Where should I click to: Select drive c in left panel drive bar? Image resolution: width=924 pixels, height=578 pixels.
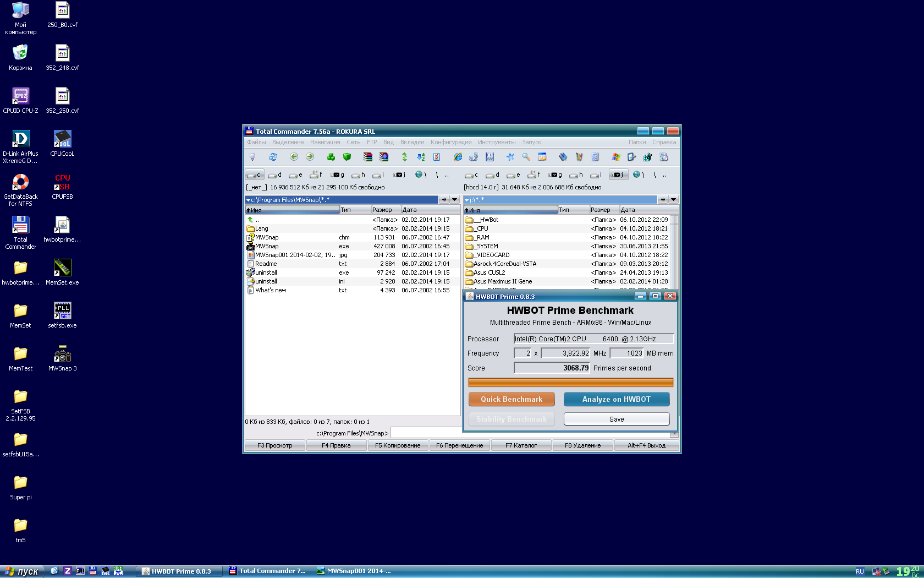(254, 175)
